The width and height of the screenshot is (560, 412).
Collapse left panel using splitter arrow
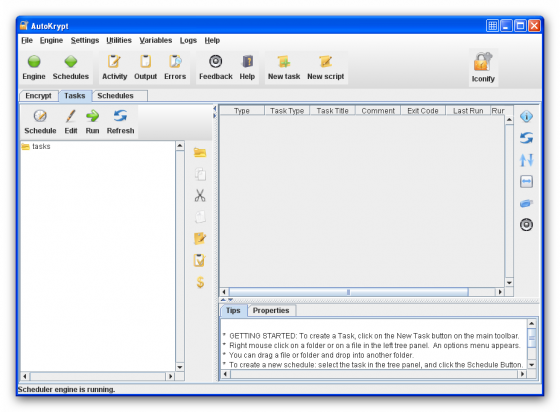tap(215, 108)
